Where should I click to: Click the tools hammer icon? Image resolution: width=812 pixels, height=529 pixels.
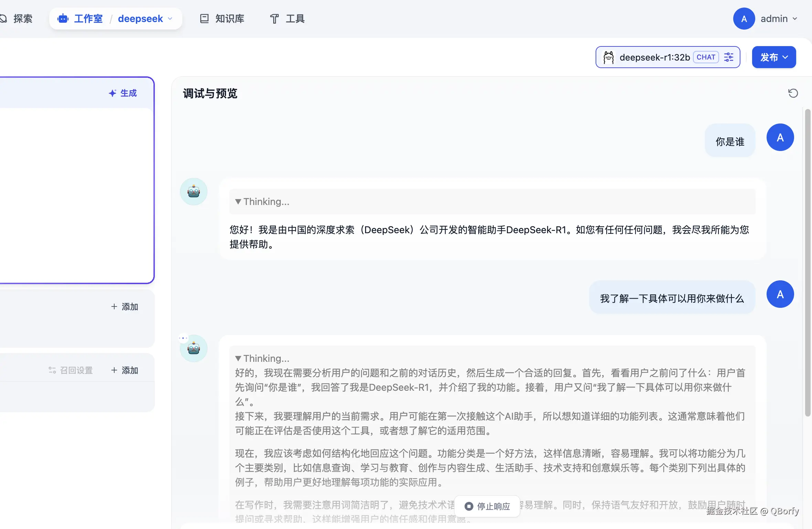pos(274,19)
